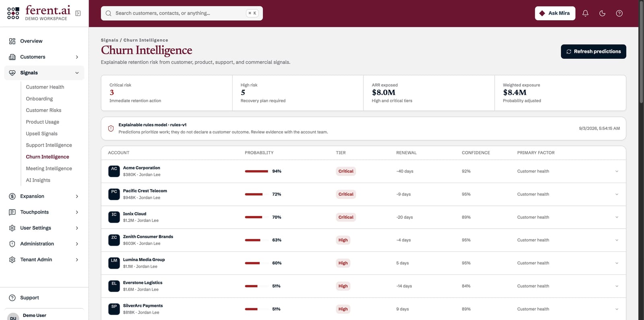The height and width of the screenshot is (320, 644).
Task: Click the Signals heart-pulse icon
Action: 12,73
